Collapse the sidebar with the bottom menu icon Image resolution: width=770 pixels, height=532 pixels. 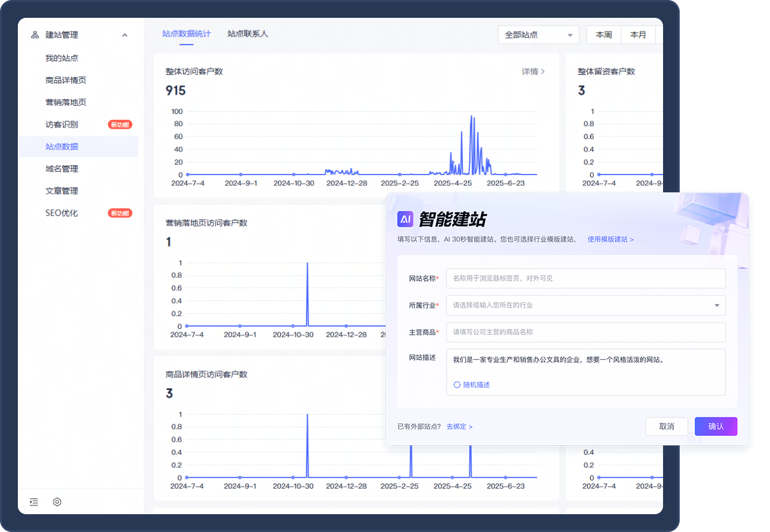click(x=34, y=502)
